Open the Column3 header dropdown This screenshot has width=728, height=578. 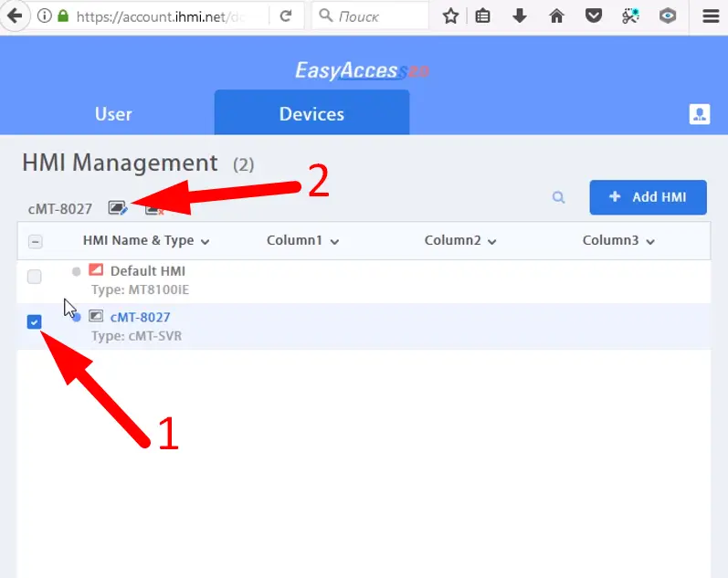pyautogui.click(x=650, y=241)
